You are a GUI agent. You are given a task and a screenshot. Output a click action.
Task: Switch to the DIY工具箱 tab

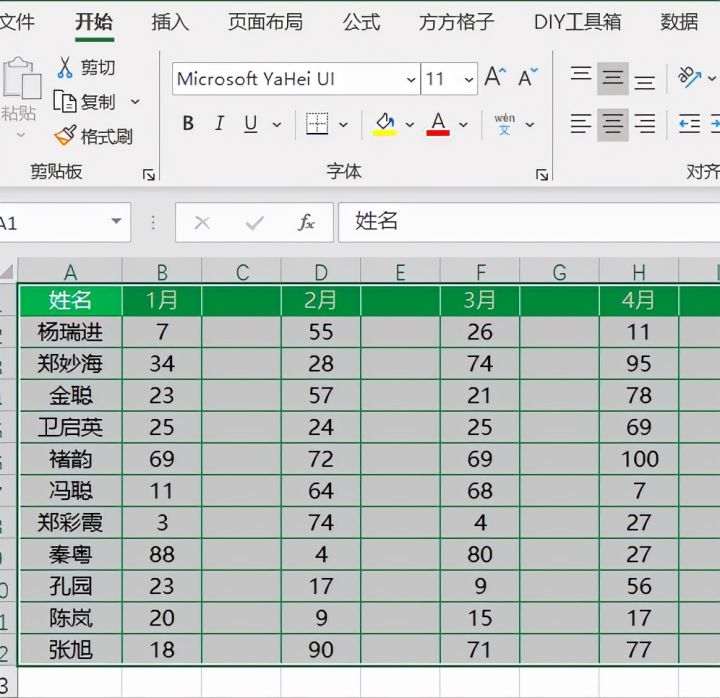[x=577, y=22]
